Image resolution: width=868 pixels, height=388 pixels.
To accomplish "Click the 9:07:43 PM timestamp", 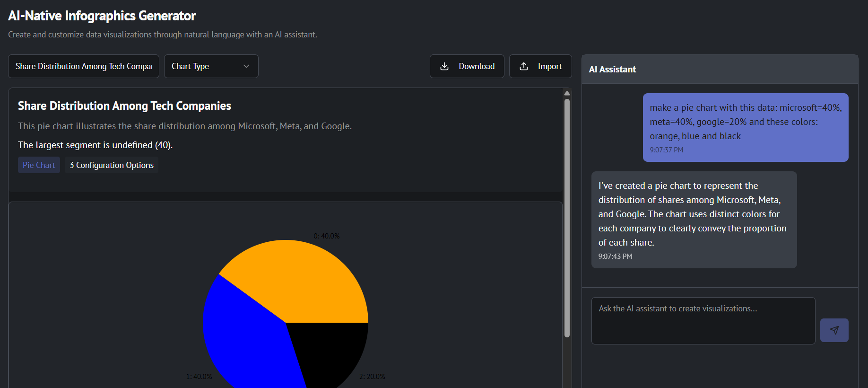I will tap(615, 256).
